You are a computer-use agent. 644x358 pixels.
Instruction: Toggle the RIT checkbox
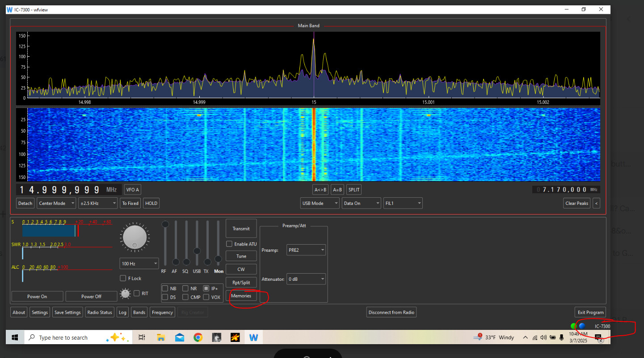[137, 293]
